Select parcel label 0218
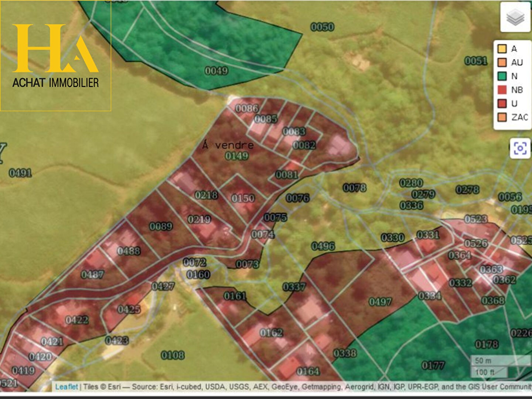 [x=206, y=195]
